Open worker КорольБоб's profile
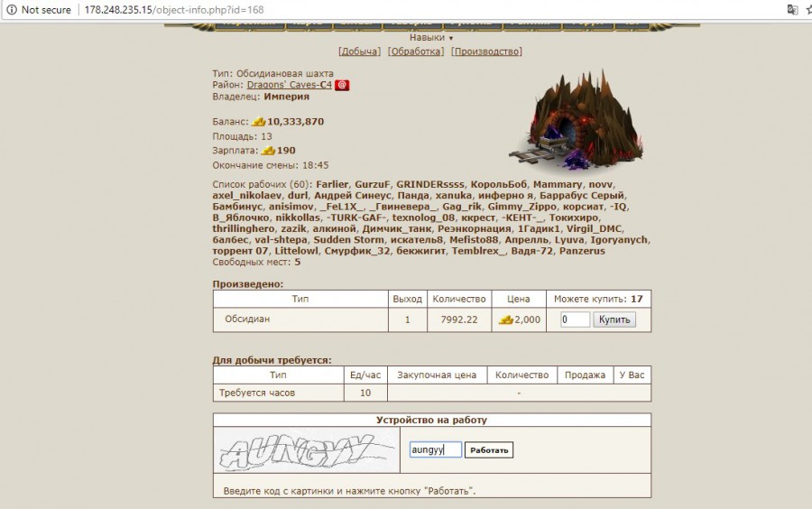Screen dimensions: 812x509 [x=499, y=184]
